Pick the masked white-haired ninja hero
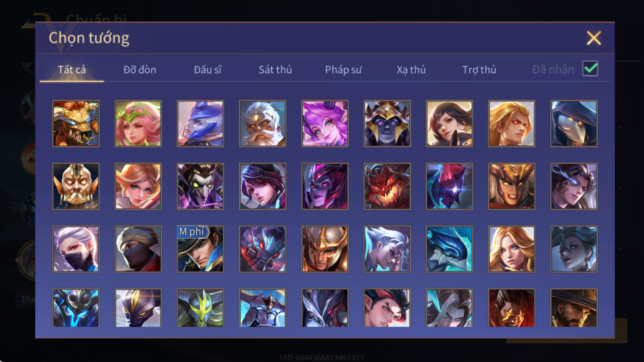 click(76, 249)
